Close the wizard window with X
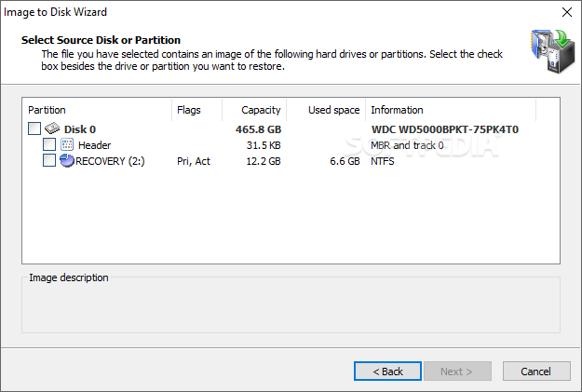The image size is (582, 392). [x=567, y=12]
